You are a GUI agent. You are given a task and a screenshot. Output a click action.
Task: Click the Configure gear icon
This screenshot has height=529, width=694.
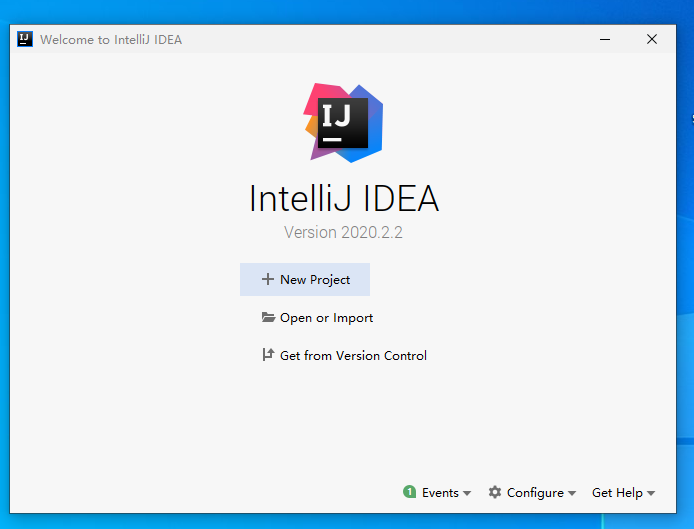[x=495, y=492]
